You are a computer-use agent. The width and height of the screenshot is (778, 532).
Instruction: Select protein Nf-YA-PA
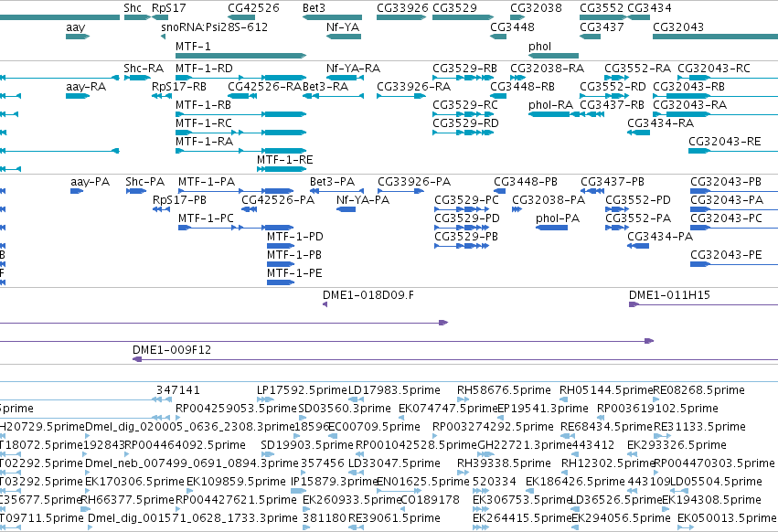pos(346,209)
